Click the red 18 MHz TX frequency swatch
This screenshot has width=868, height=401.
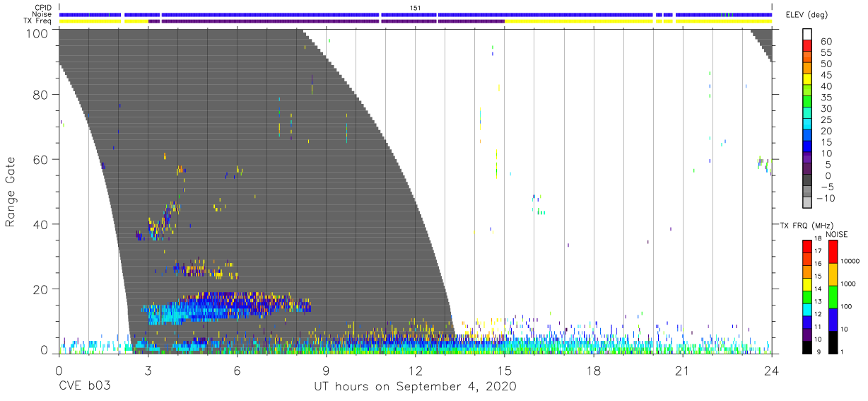coord(807,247)
